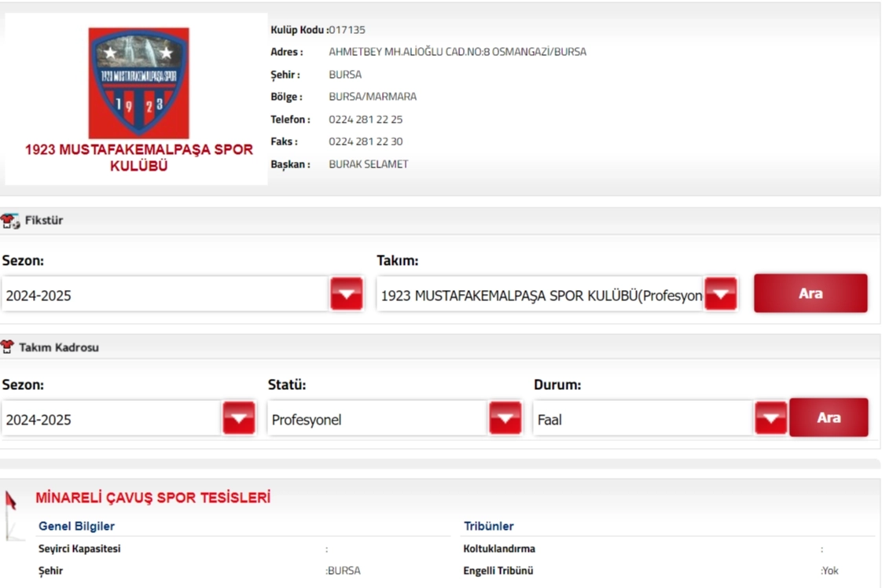Expand the Statü dropdown showing Profesyonel

tap(394, 419)
